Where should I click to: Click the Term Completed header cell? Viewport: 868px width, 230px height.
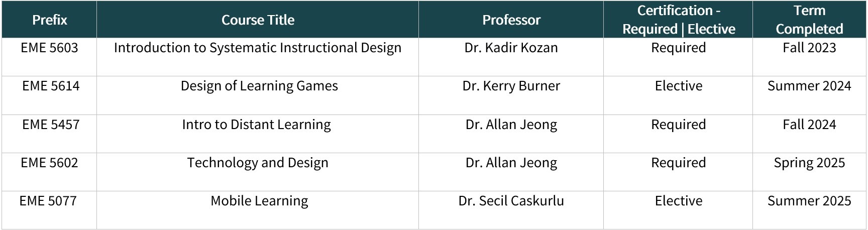809,20
